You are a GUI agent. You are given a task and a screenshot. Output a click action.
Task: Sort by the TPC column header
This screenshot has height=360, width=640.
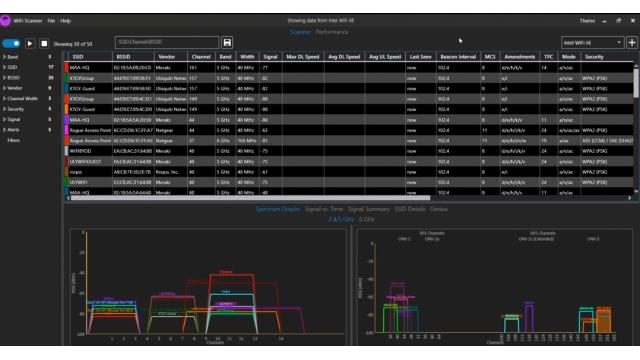point(549,57)
